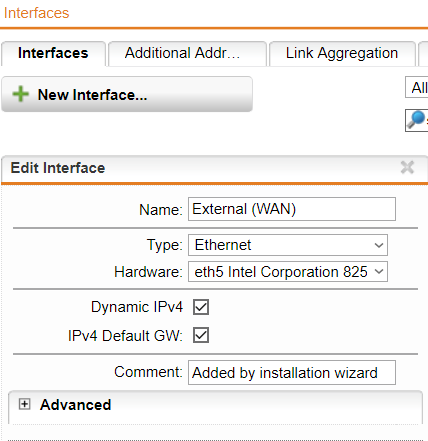Uncheck the Dynamic IPv4 checkbox

coord(201,307)
